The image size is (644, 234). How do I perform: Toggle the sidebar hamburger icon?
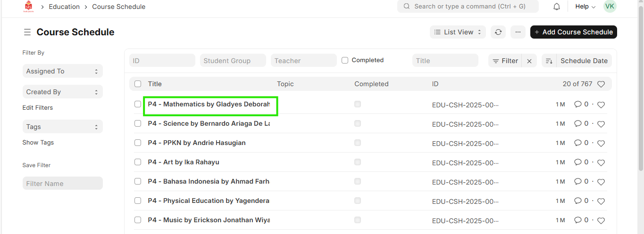27,32
